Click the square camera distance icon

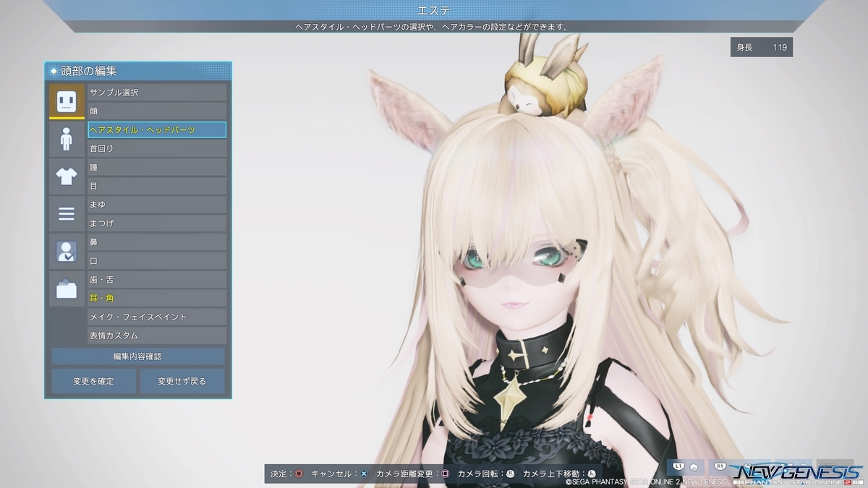pyautogui.click(x=445, y=474)
